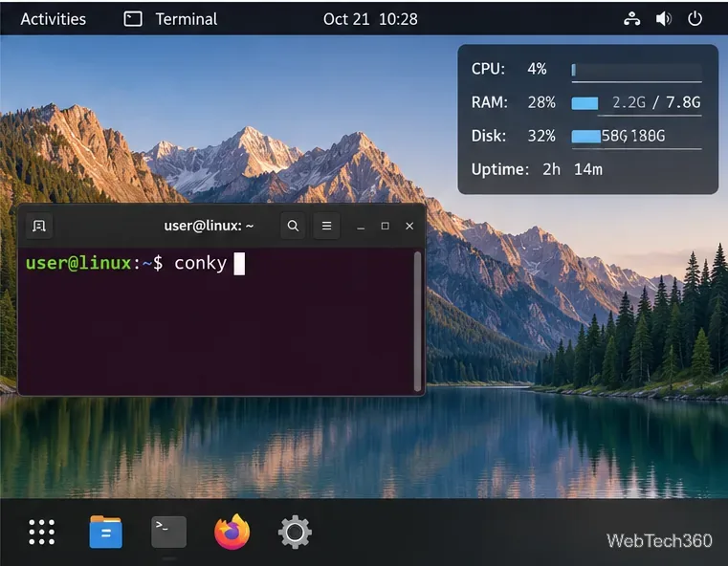Click the CPU: label in Conky

[488, 69]
